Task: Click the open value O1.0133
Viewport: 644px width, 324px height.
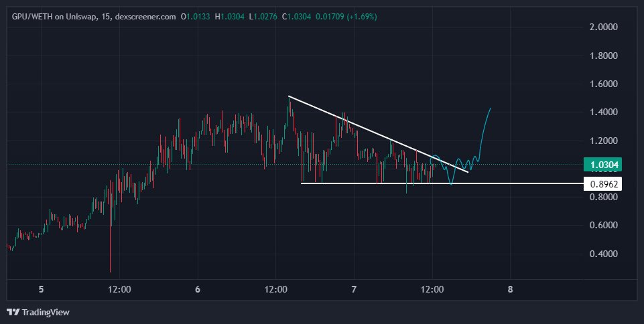Action: tap(196, 17)
